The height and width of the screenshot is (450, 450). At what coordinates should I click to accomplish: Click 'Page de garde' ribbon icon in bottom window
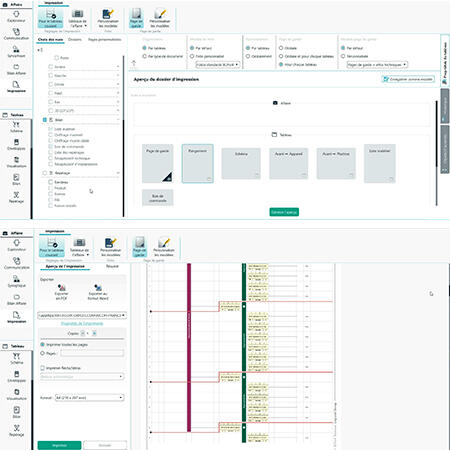tap(140, 247)
